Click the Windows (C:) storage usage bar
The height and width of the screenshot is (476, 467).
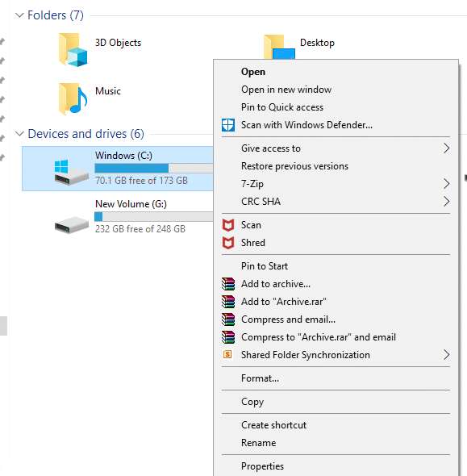(x=154, y=168)
